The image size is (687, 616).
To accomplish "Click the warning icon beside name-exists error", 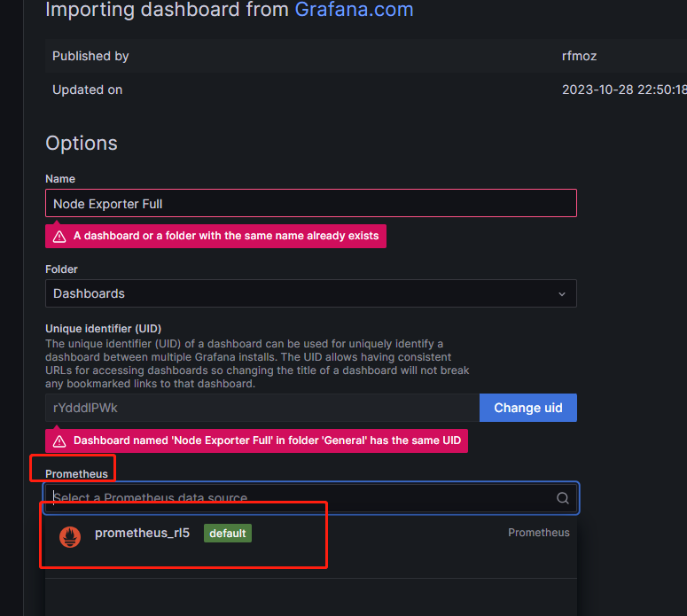I will pyautogui.click(x=59, y=236).
